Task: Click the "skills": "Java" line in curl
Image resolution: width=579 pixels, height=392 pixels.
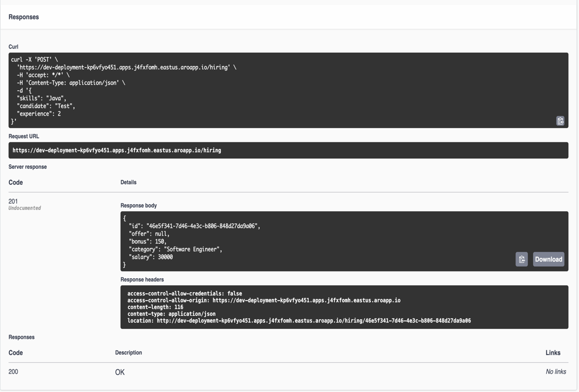Action: click(x=41, y=98)
